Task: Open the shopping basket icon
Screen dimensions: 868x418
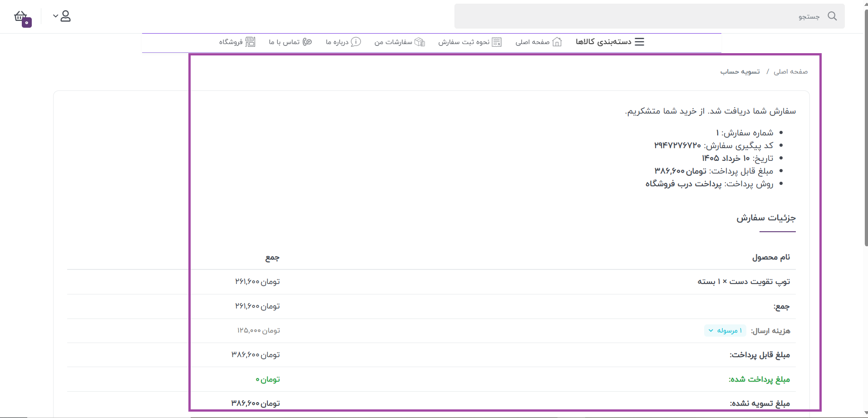Action: [22, 17]
